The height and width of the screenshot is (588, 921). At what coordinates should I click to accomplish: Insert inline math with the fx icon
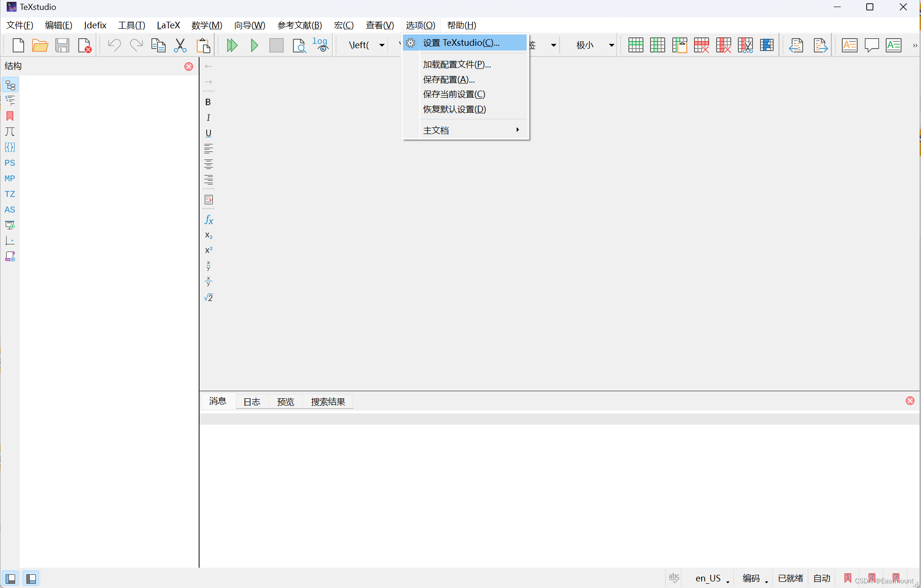(x=209, y=220)
